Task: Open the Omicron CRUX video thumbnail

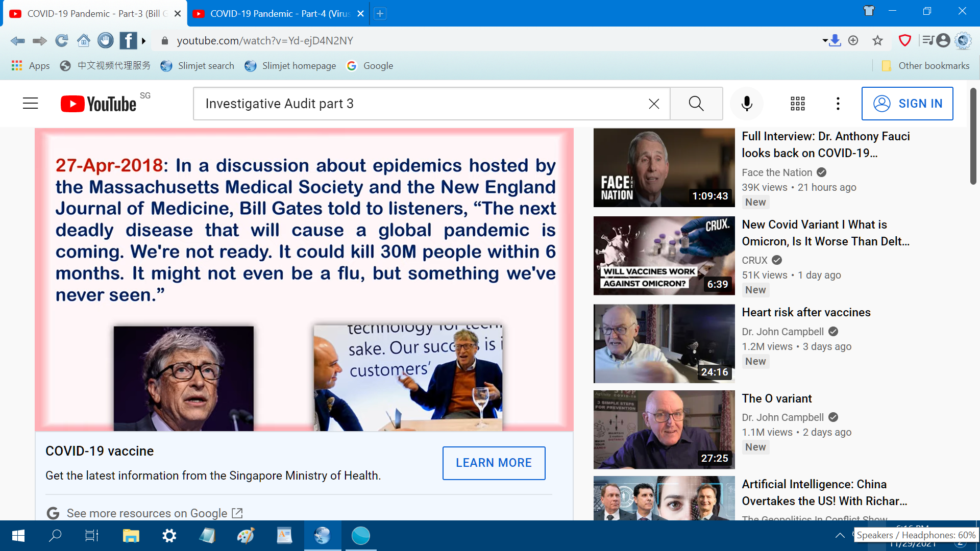Action: point(664,256)
